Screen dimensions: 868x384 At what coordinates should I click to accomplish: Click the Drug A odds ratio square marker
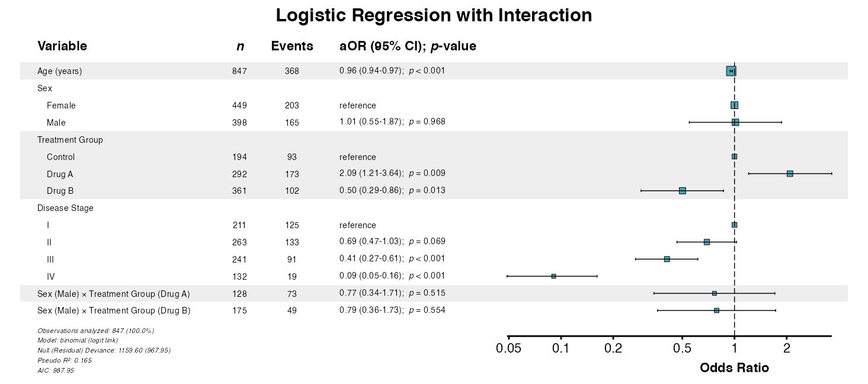point(790,174)
